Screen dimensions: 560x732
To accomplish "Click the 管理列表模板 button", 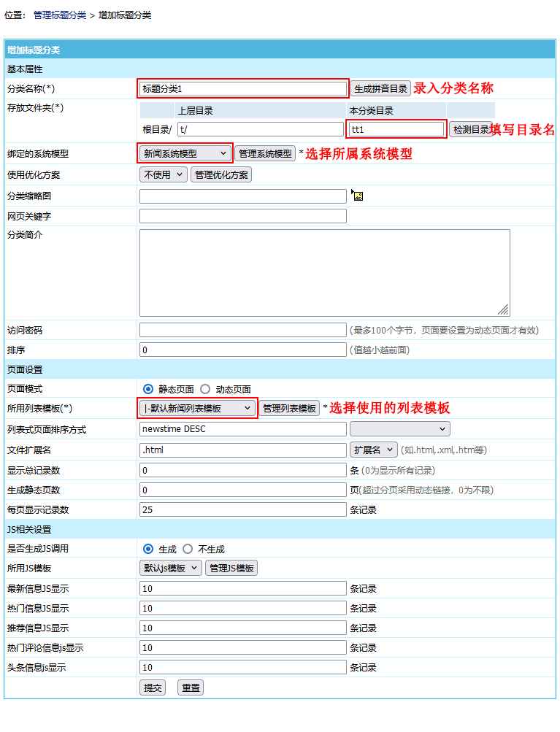I will (289, 409).
